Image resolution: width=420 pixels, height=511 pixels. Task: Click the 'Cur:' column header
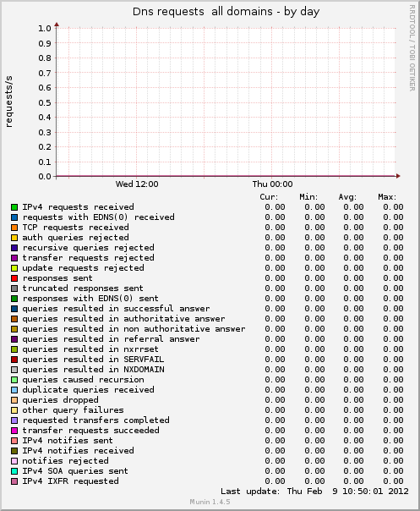point(269,197)
